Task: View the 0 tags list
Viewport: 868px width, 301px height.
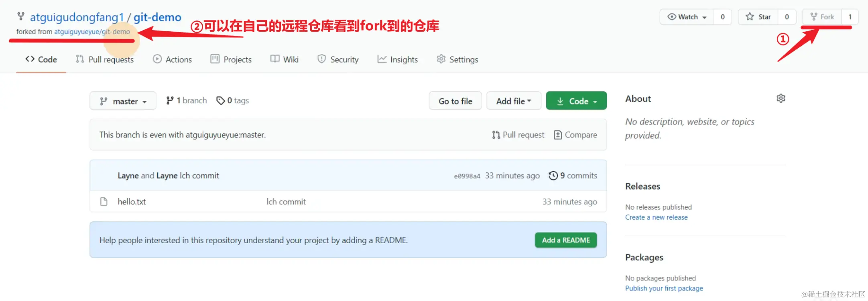Action: pyautogui.click(x=233, y=100)
